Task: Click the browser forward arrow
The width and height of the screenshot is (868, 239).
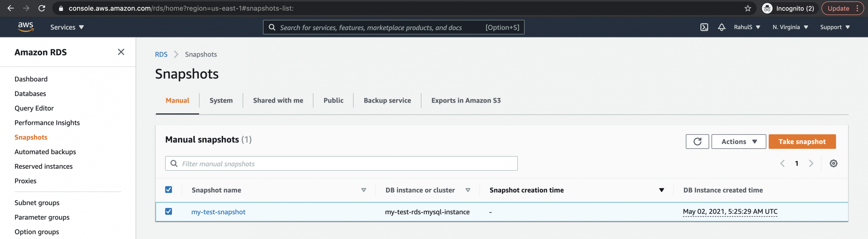Action: 26,8
